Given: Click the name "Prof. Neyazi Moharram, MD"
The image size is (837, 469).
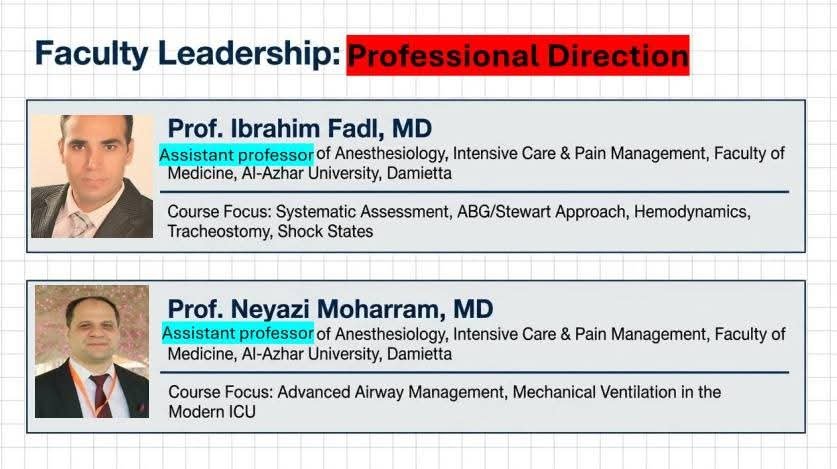Looking at the screenshot, I should click(329, 308).
